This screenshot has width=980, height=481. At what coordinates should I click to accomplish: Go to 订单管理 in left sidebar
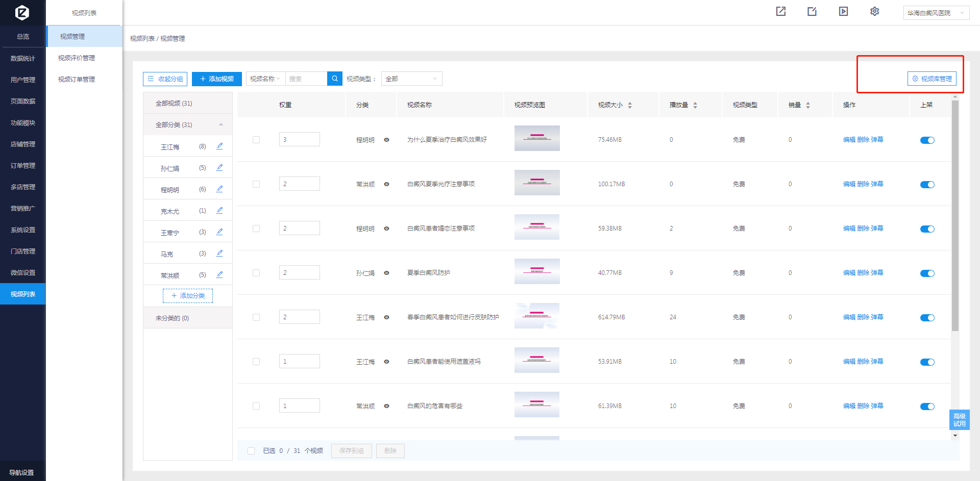[x=23, y=166]
